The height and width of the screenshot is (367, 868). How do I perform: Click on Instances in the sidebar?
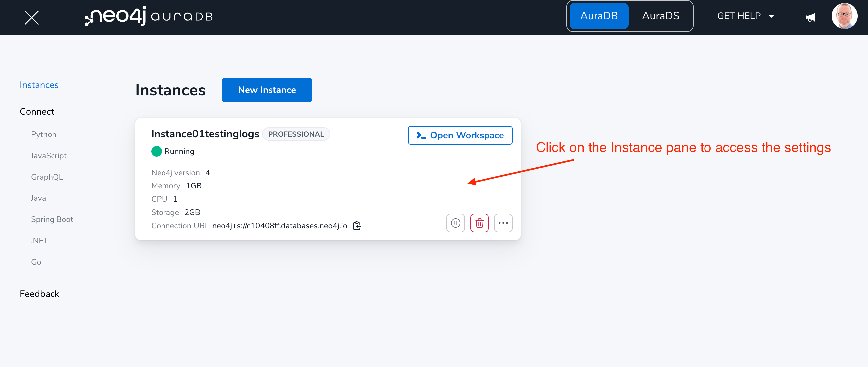point(39,85)
